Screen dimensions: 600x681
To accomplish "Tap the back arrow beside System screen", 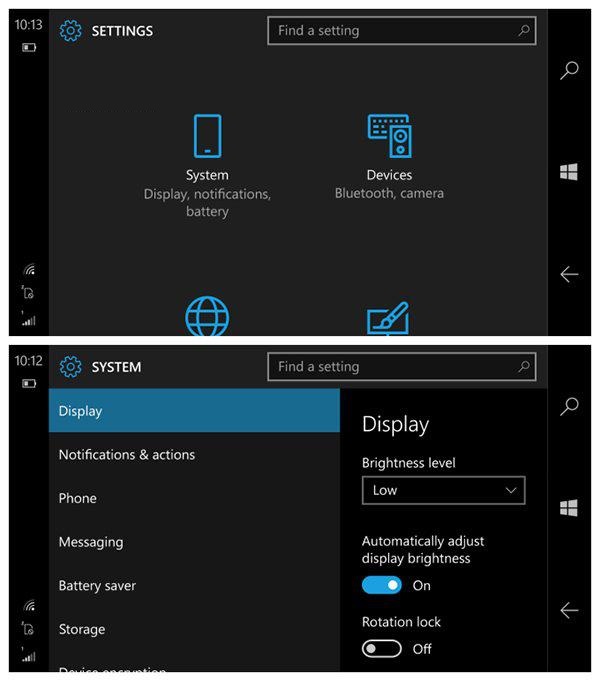I will [x=569, y=611].
